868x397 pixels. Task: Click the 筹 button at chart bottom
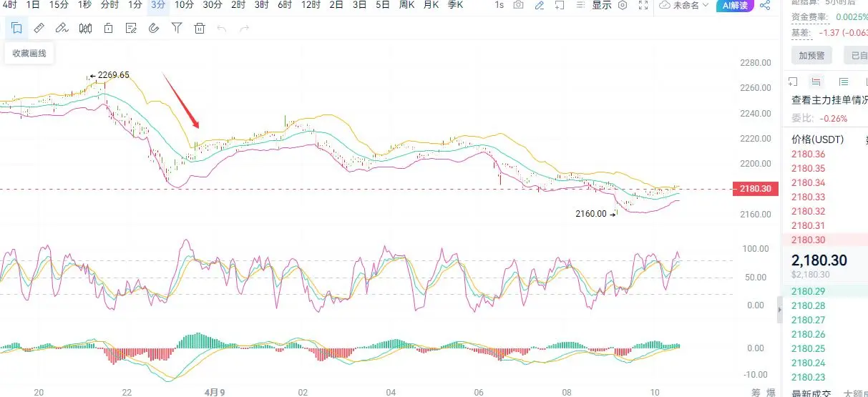(x=755, y=392)
